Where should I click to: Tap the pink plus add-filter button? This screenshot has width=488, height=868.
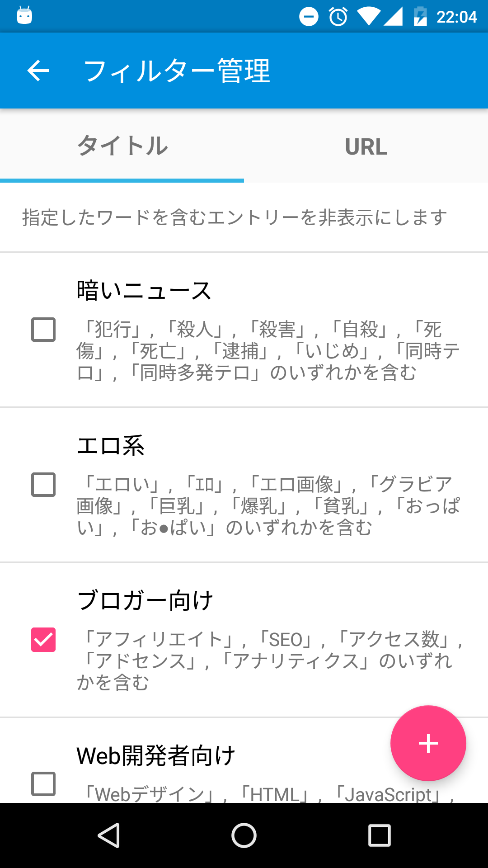(428, 743)
